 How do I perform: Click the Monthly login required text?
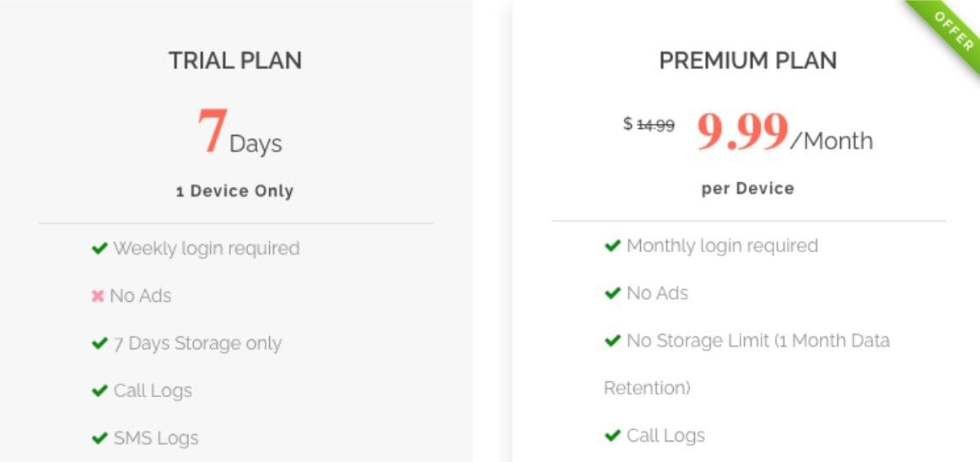pos(722,246)
